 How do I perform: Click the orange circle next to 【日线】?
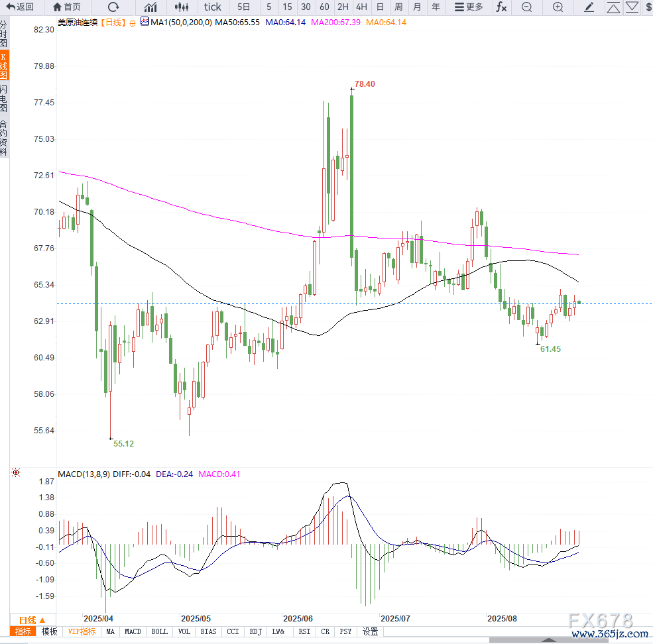click(133, 23)
